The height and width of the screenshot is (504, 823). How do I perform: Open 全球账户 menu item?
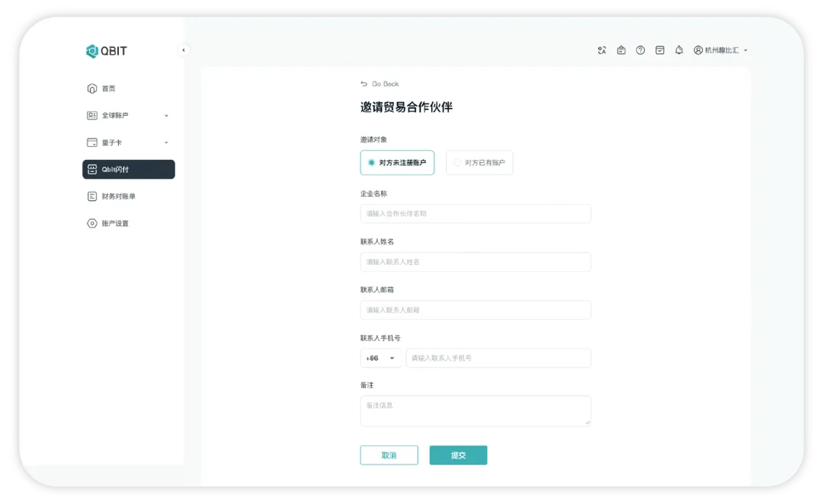tap(129, 116)
